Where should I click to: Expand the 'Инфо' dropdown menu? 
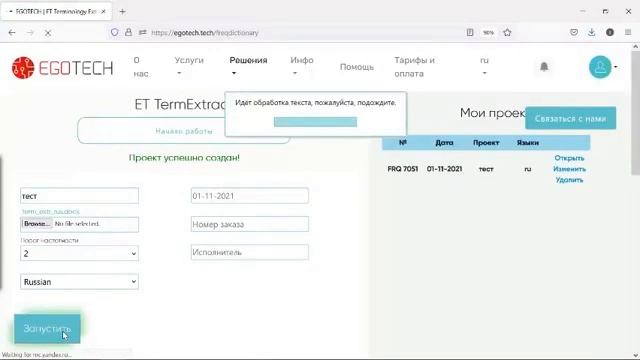pos(302,66)
